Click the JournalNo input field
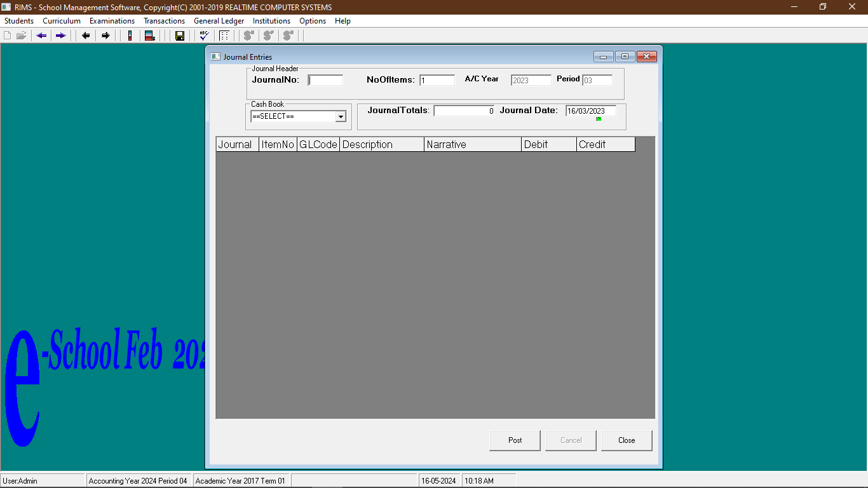 pos(325,80)
